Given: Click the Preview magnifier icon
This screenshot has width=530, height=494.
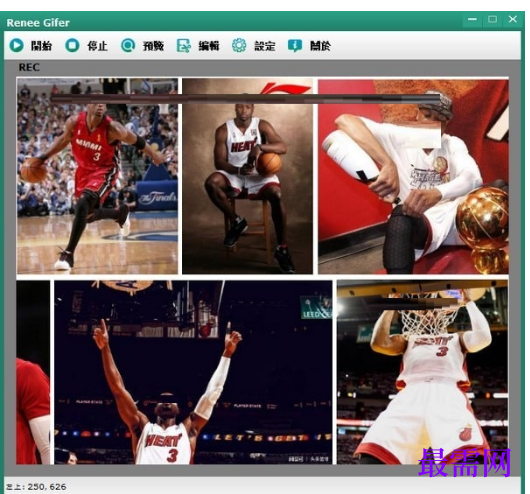Looking at the screenshot, I should click(x=128, y=45).
